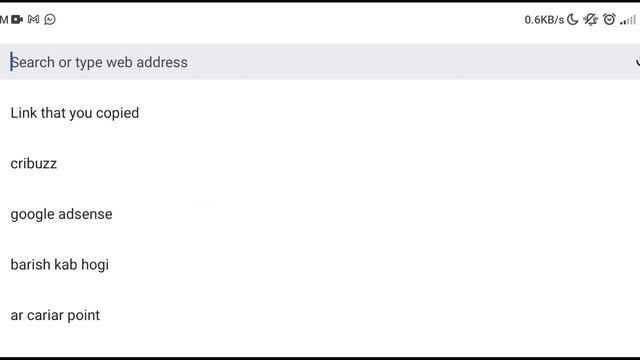Focus the Search or type web address field
This screenshot has width=640, height=360.
point(320,62)
